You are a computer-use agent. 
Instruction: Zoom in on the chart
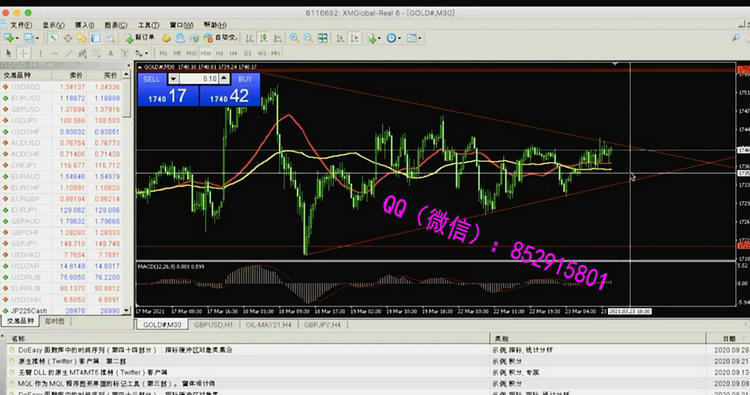click(x=294, y=38)
